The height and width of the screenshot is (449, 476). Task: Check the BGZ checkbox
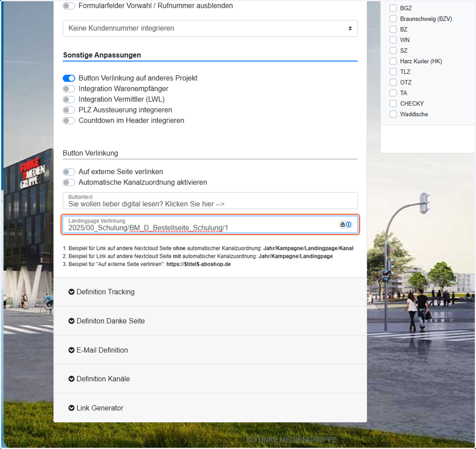point(393,8)
